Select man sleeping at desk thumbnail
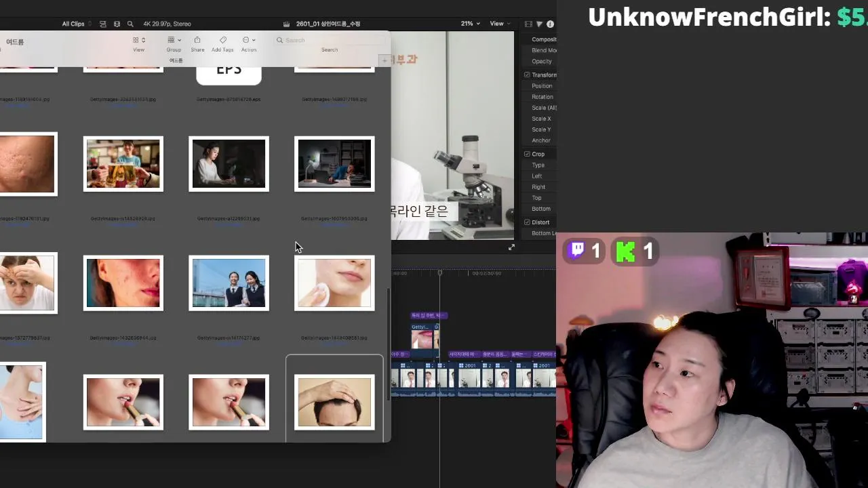868x488 pixels. pos(334,164)
